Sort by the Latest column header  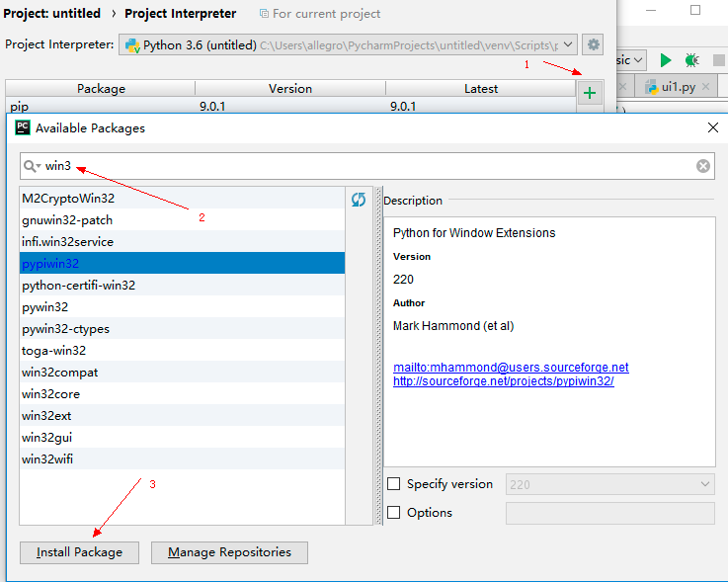tap(480, 88)
